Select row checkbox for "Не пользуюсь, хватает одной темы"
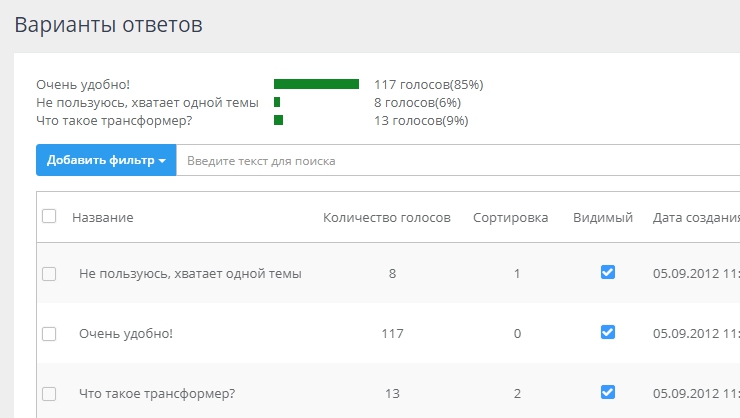The width and height of the screenshot is (740, 418). pyautogui.click(x=49, y=273)
